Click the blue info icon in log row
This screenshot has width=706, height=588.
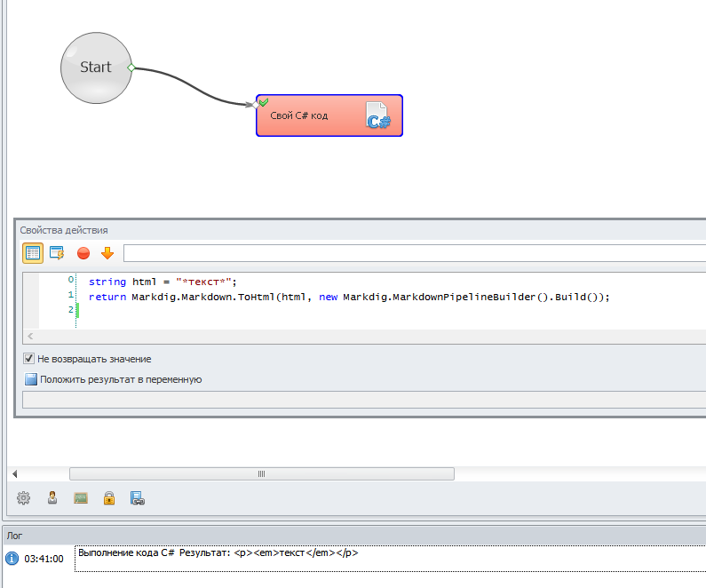coord(12,559)
